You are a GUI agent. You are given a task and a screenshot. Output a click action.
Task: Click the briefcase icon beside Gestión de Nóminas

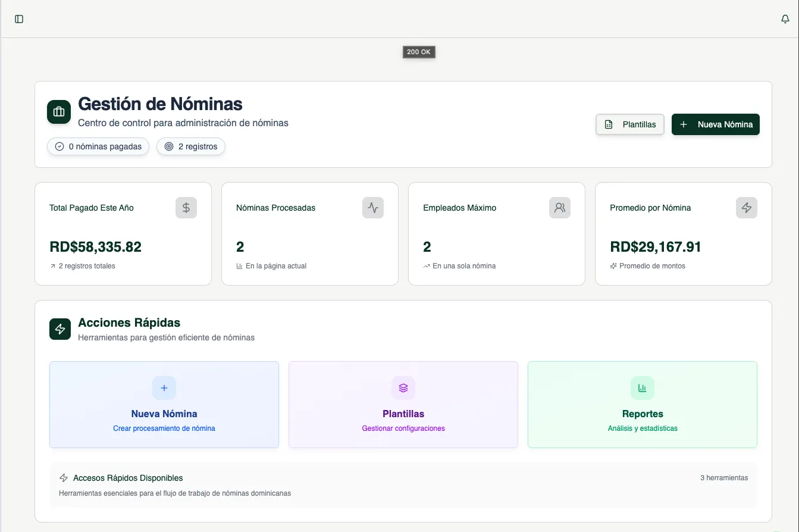(59, 112)
